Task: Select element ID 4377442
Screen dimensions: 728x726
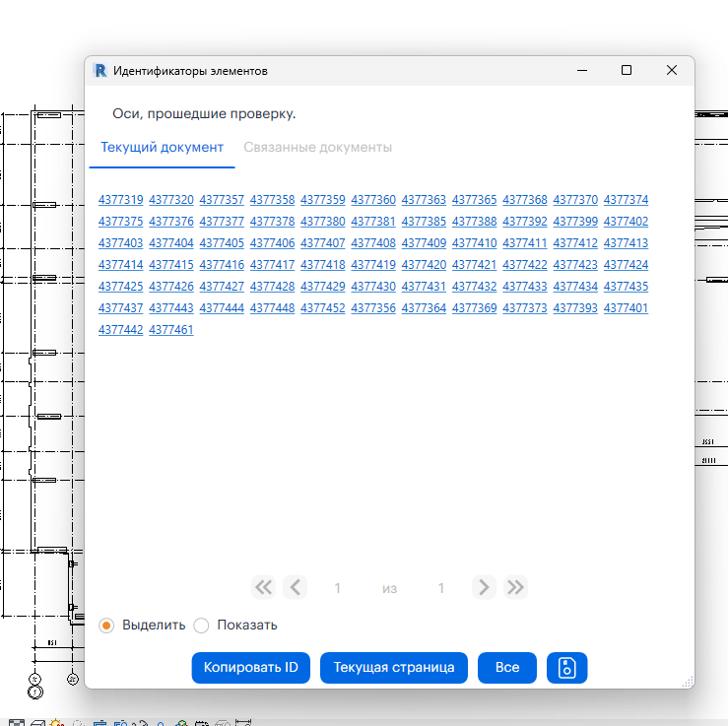Action: click(x=121, y=330)
